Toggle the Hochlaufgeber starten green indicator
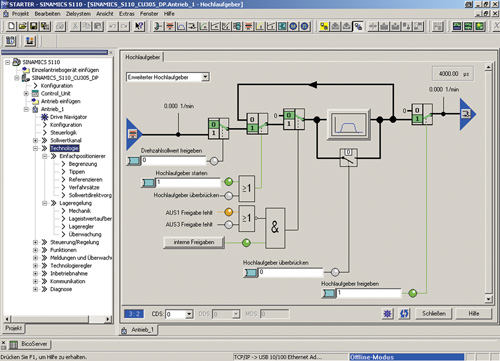The image size is (500, 361). point(229,182)
